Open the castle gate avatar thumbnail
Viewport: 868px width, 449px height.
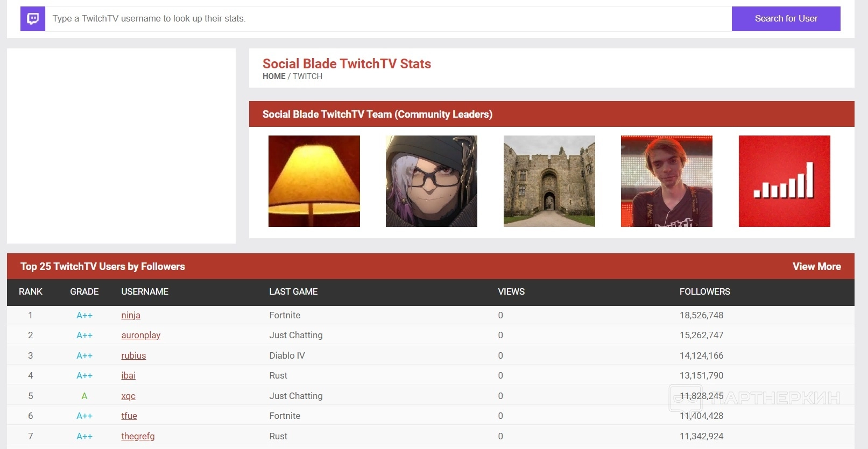(x=549, y=181)
